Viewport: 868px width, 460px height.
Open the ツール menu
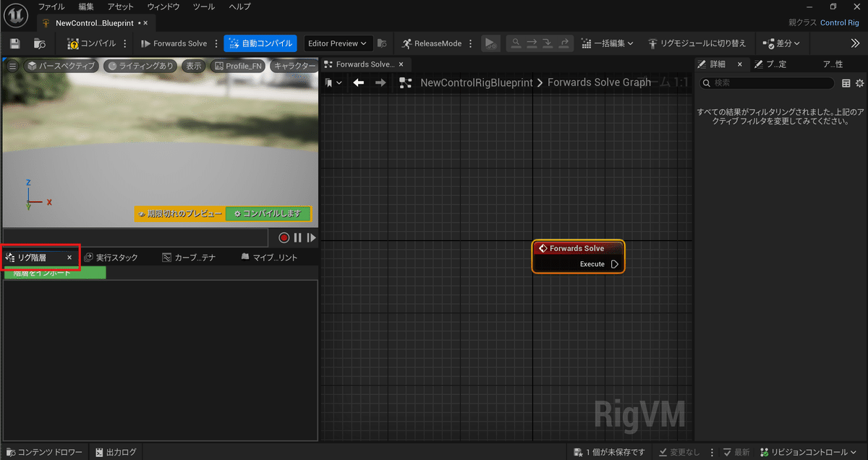point(205,7)
